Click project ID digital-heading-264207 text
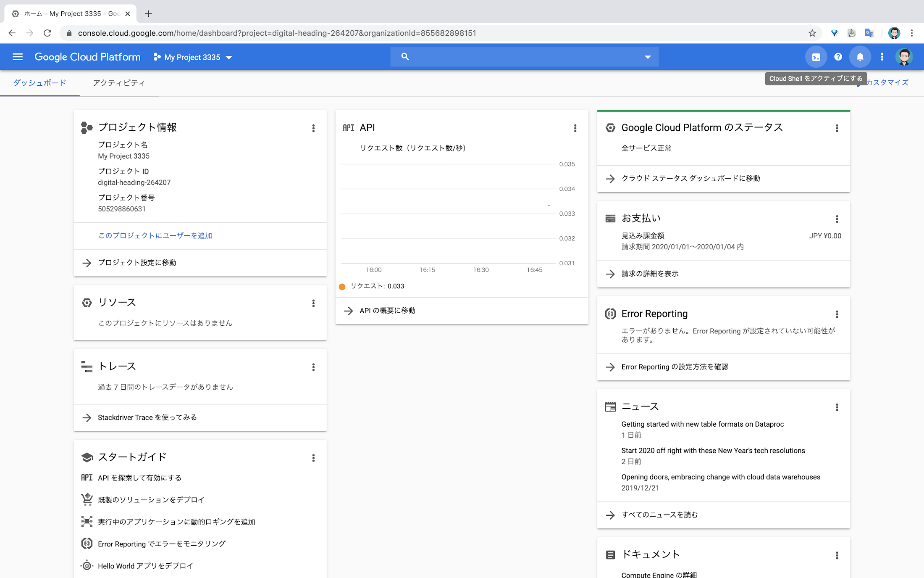The image size is (924, 578). pyautogui.click(x=134, y=182)
